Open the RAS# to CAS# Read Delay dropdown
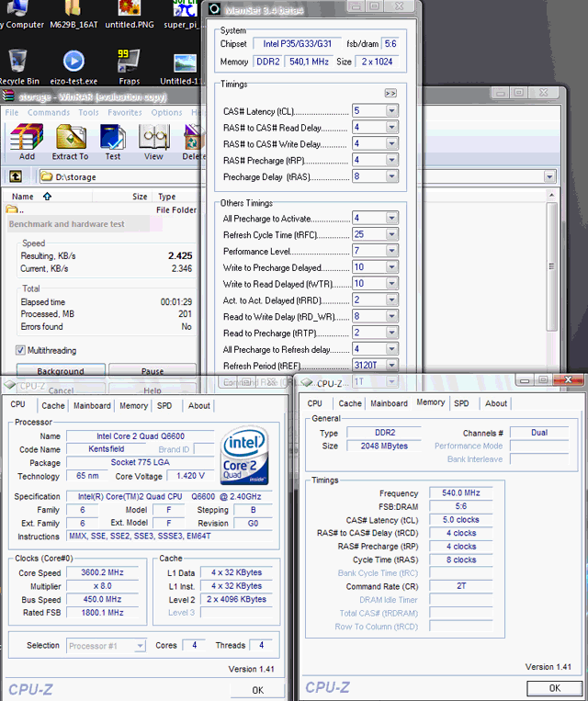Viewport: 588px width, 701px height. tap(391, 127)
